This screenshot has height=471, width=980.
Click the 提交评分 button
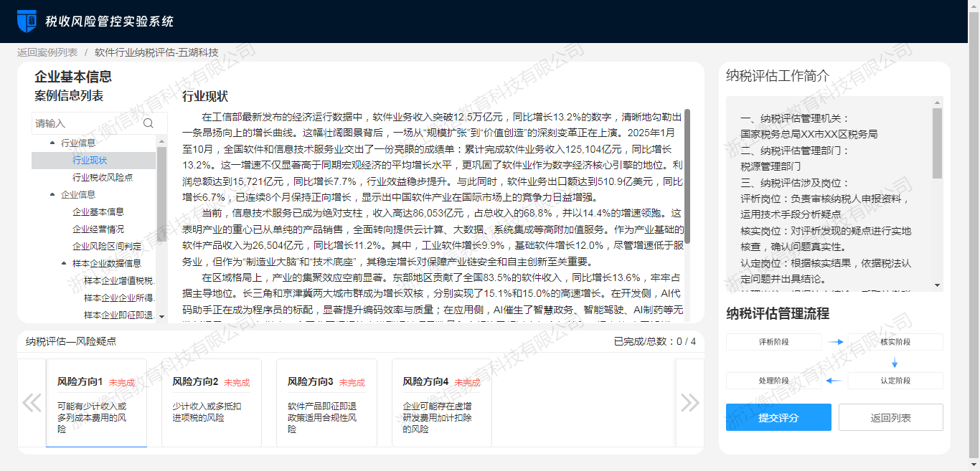(x=778, y=417)
